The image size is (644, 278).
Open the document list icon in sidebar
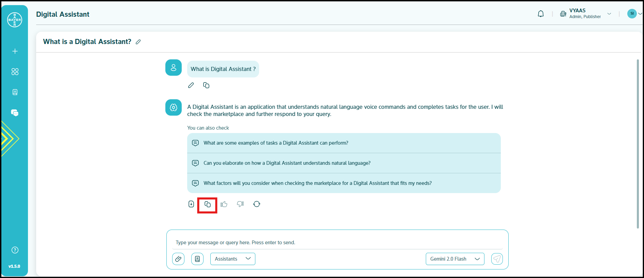[x=15, y=92]
